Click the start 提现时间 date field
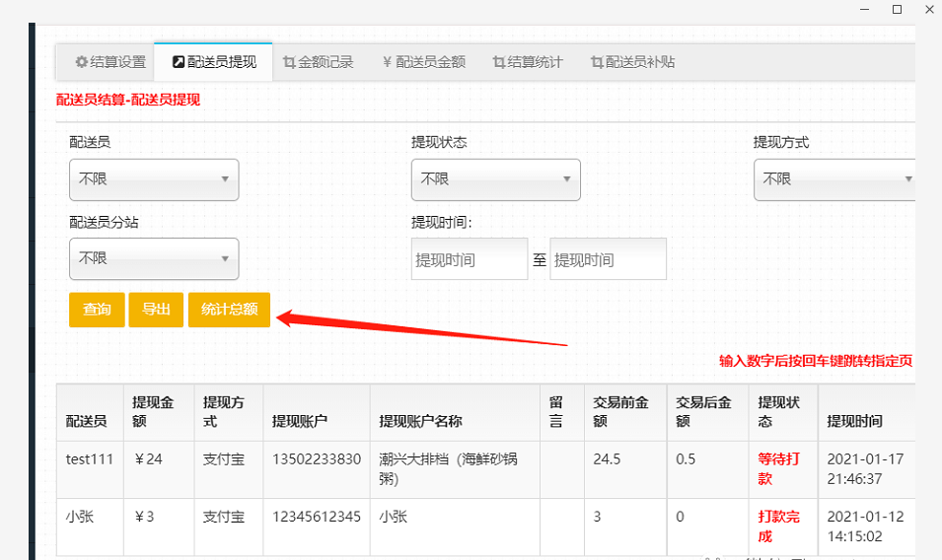Screen dimensions: 942x560 (469, 259)
